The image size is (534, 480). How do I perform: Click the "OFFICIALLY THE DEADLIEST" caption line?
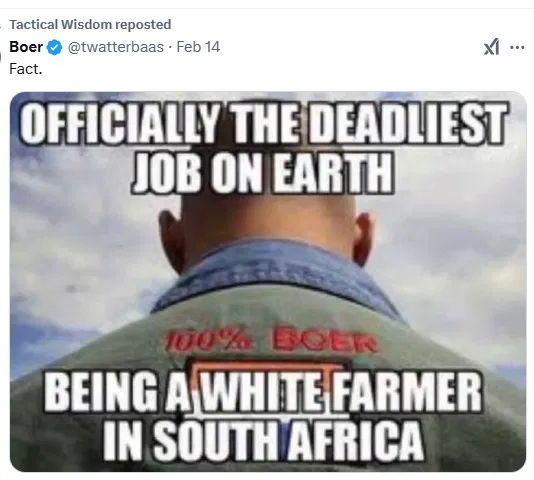pyautogui.click(x=264, y=122)
